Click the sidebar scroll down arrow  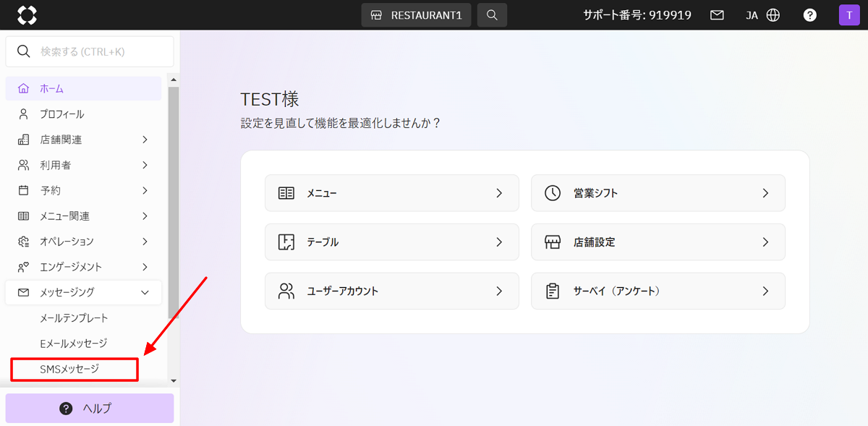point(173,380)
